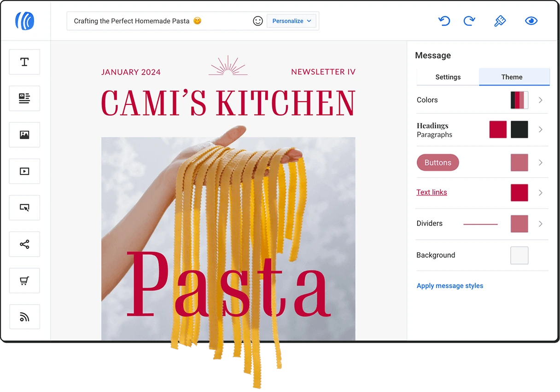Open the paint brush design tool
Image resolution: width=560 pixels, height=392 pixels.
(500, 21)
